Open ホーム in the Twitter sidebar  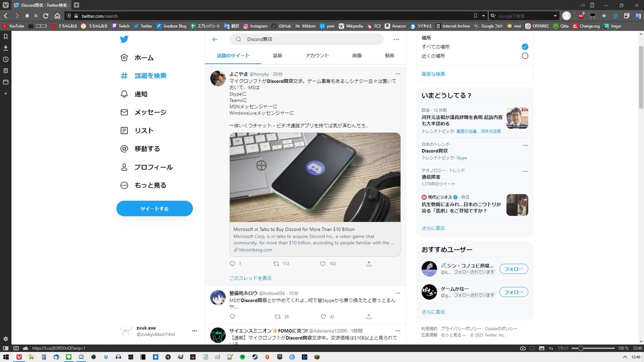pyautogui.click(x=137, y=58)
